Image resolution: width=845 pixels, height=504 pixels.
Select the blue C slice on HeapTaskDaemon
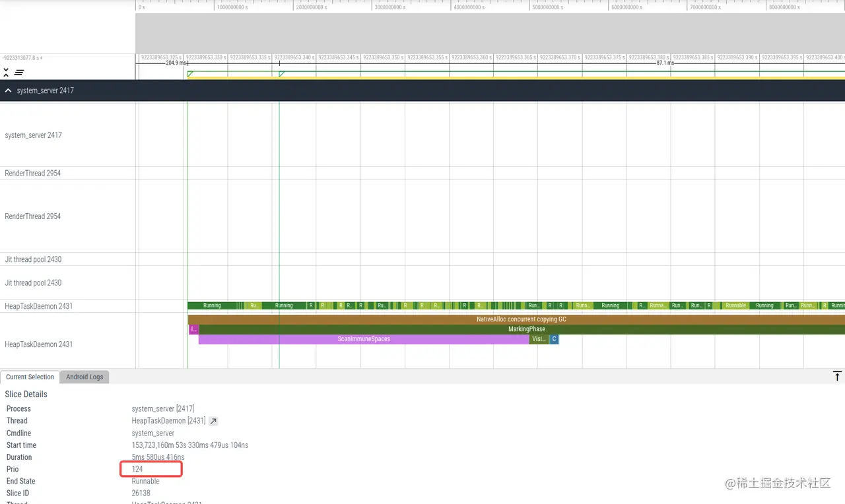point(554,338)
